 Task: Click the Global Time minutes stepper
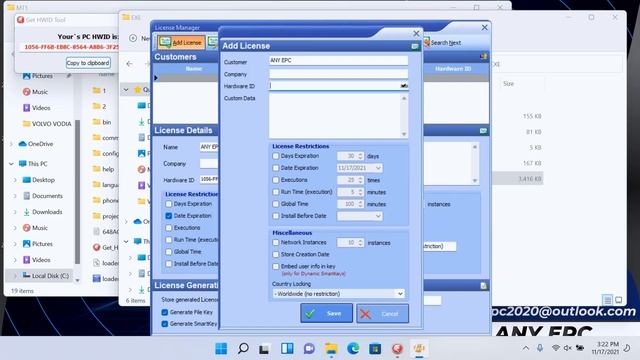click(360, 204)
